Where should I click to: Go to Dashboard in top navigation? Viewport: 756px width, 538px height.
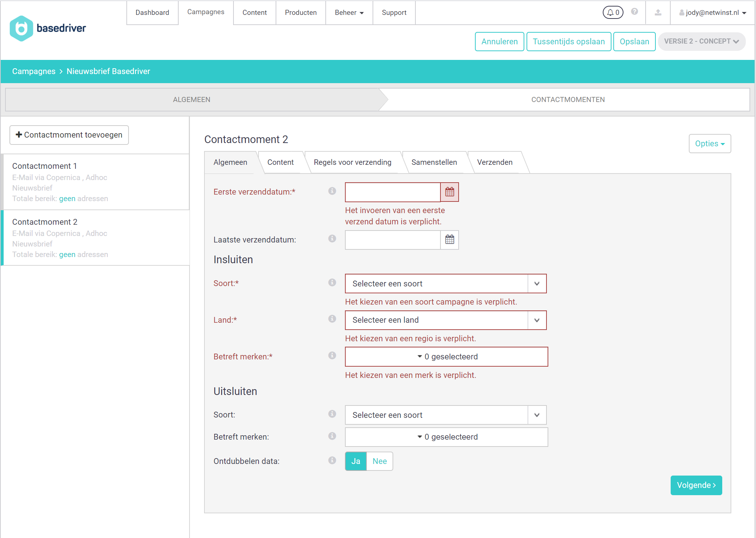[x=153, y=13]
